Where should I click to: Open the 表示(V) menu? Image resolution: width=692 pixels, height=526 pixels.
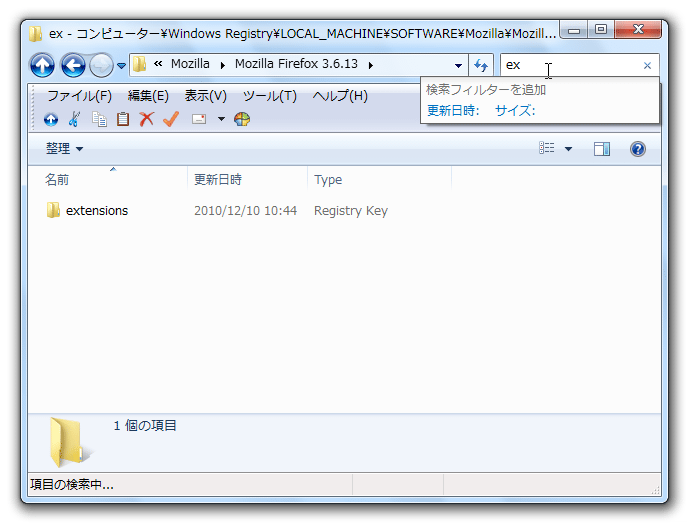click(x=206, y=96)
